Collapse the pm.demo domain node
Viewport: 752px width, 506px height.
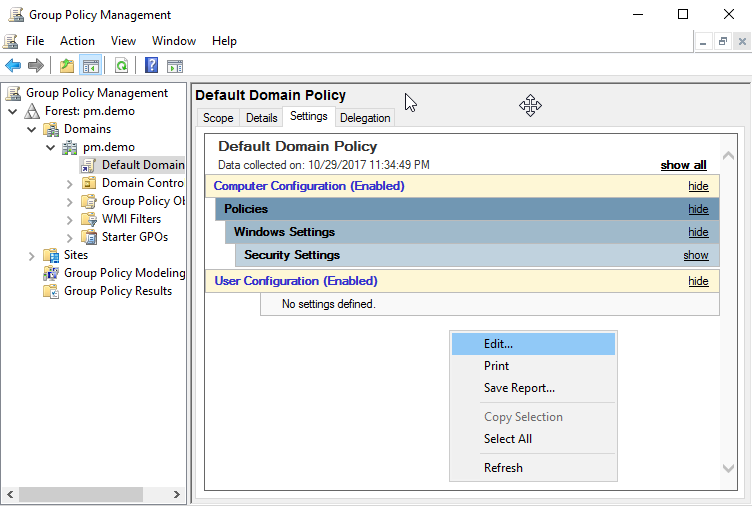50,148
